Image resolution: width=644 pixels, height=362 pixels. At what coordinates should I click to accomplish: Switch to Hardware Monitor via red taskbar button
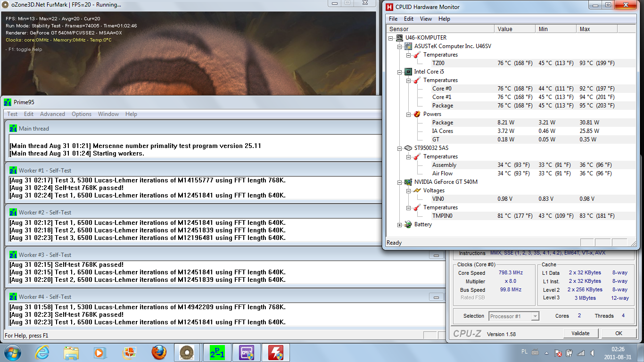click(276, 353)
